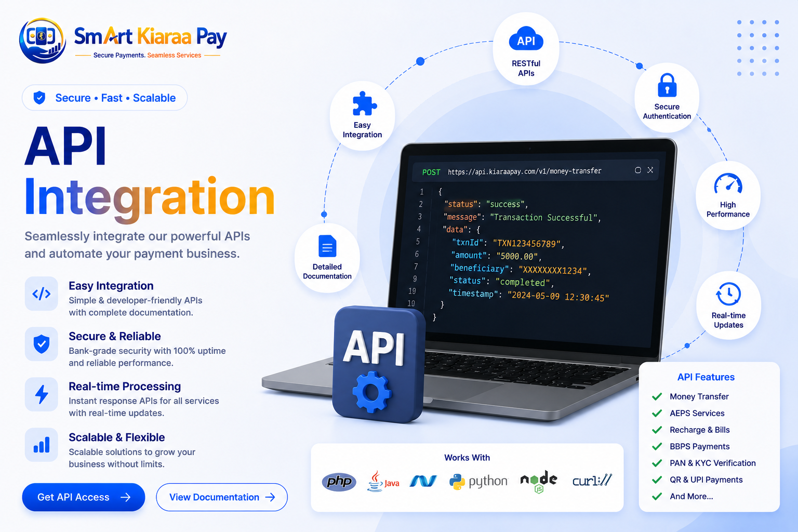Click the API endpoint URL in code window
The height and width of the screenshot is (532, 798).
[x=525, y=171]
